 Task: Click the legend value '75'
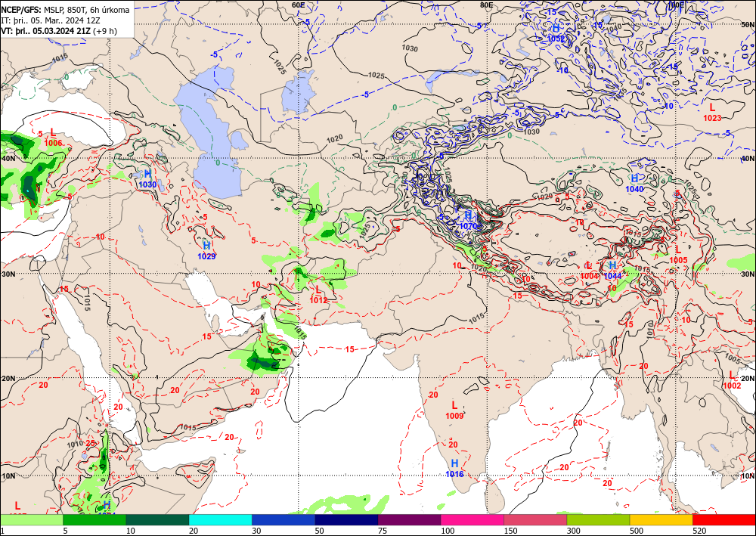383,531
